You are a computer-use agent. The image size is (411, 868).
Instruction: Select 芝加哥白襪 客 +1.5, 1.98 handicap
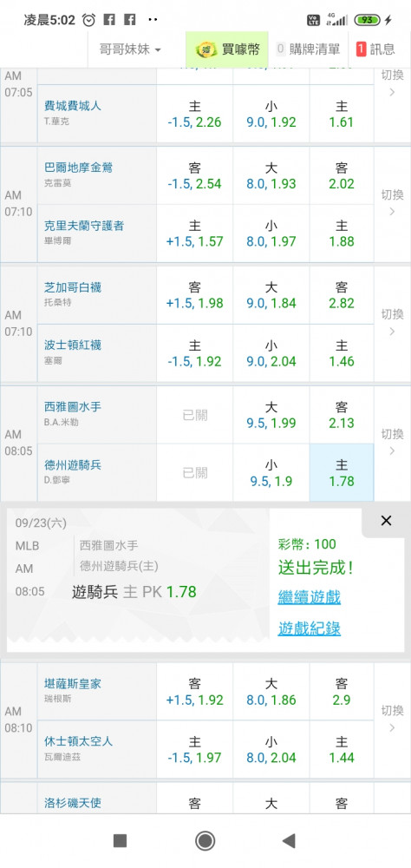tap(195, 295)
